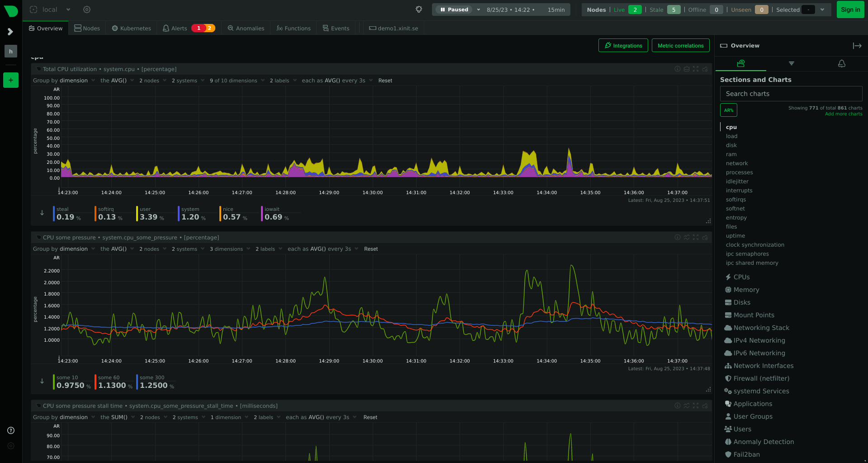Screen dimensions: 868x463
Task: Toggle the AR% anomaly rate button
Action: [729, 110]
